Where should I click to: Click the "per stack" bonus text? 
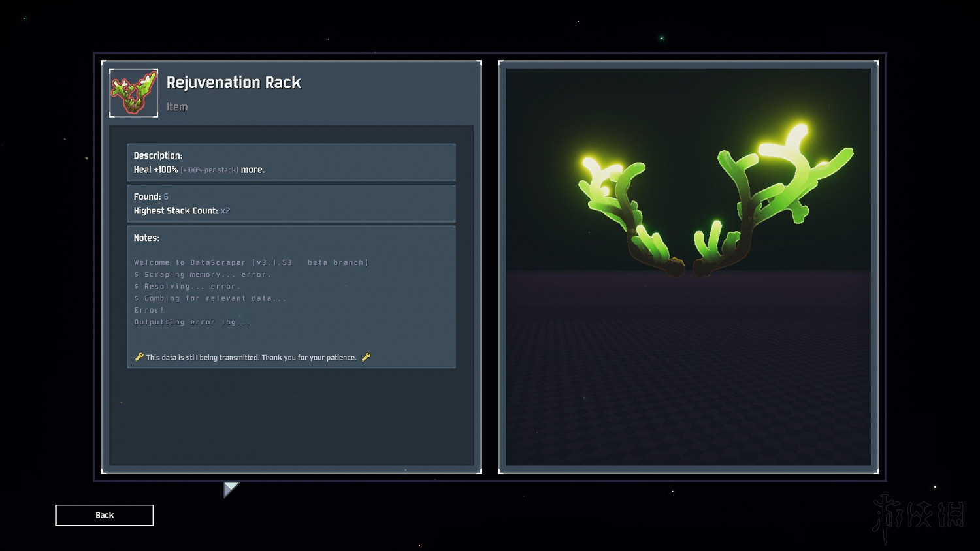210,170
